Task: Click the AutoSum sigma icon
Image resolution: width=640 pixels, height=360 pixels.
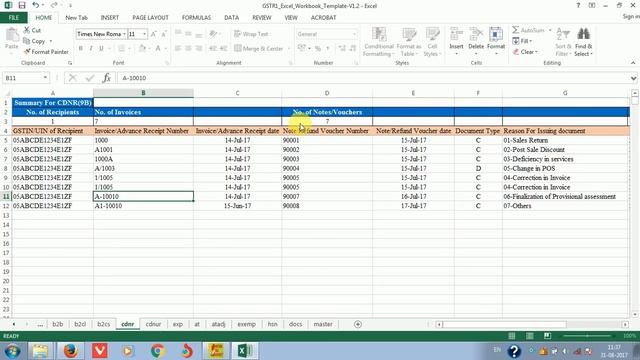Action: tap(516, 30)
